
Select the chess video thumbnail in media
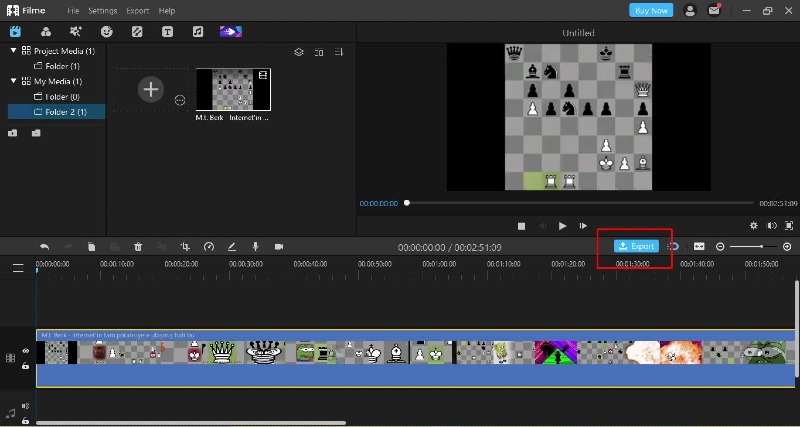(x=233, y=89)
